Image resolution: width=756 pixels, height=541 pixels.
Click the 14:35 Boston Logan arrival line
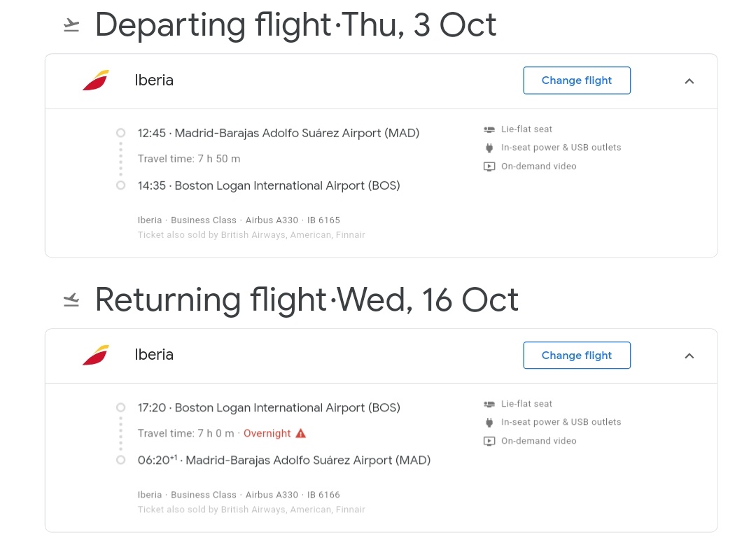coord(269,185)
